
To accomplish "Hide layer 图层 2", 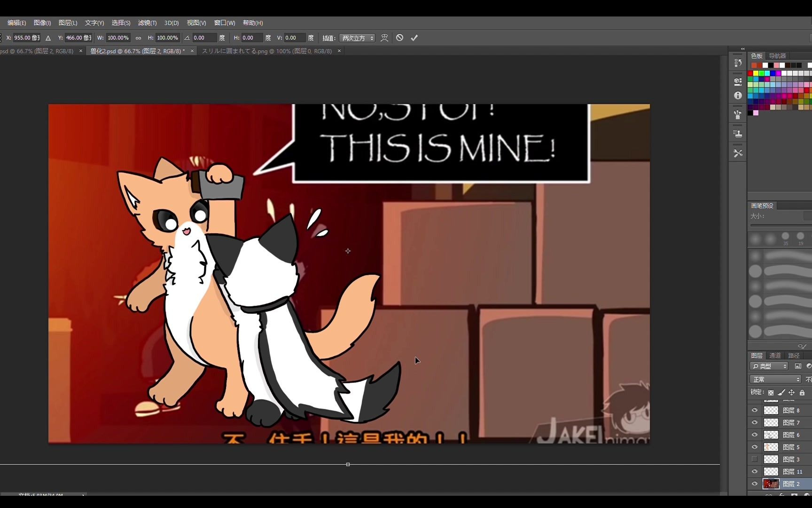I will click(x=755, y=484).
